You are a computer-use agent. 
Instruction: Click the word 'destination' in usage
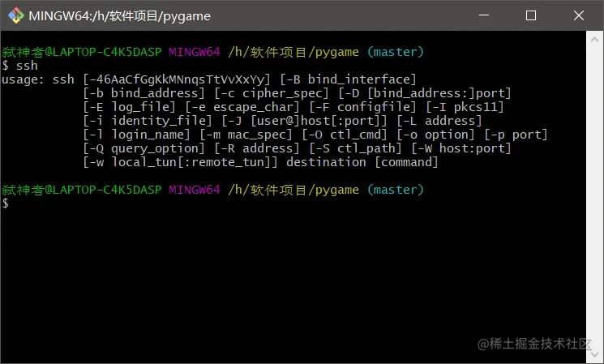326,162
